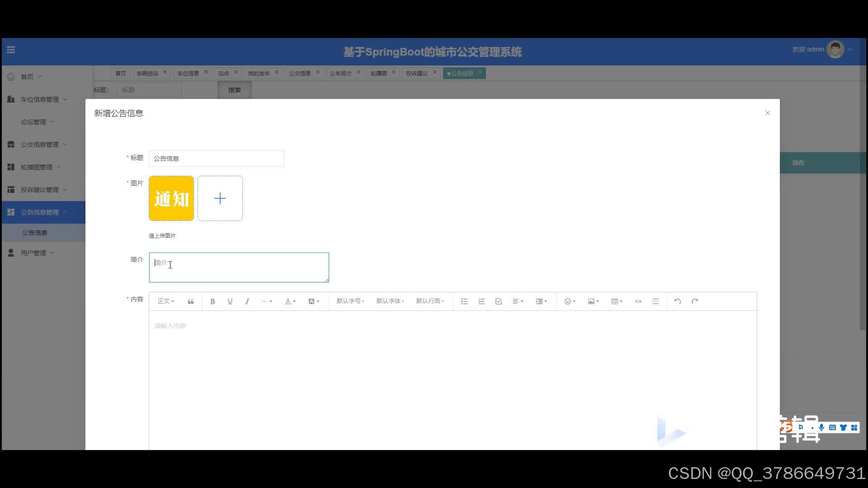
Task: Open the font color picker
Action: click(290, 301)
